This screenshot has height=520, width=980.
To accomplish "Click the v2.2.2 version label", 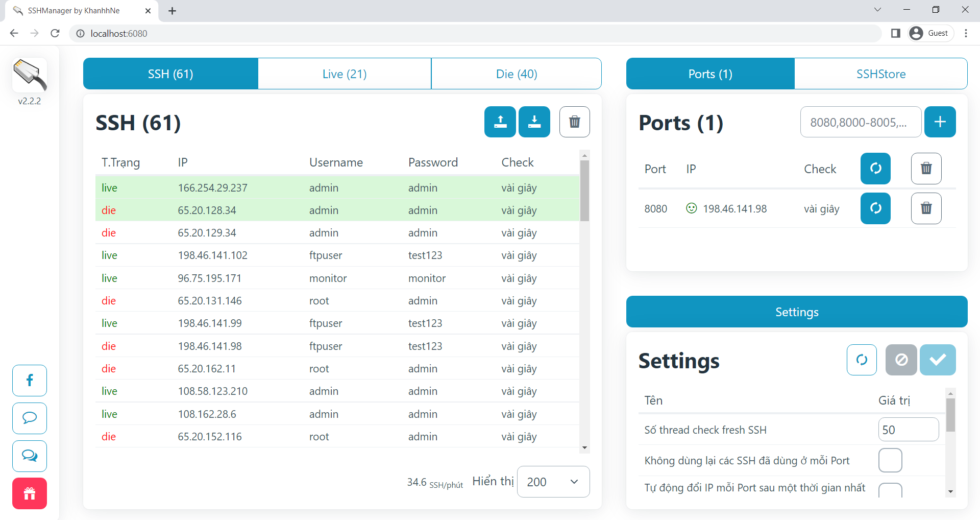I will [x=30, y=101].
